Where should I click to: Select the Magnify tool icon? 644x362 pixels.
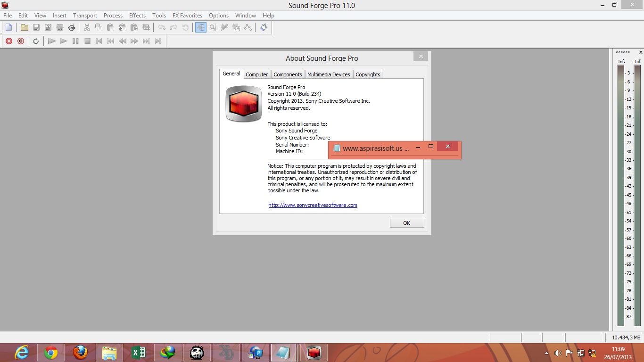[x=213, y=27]
